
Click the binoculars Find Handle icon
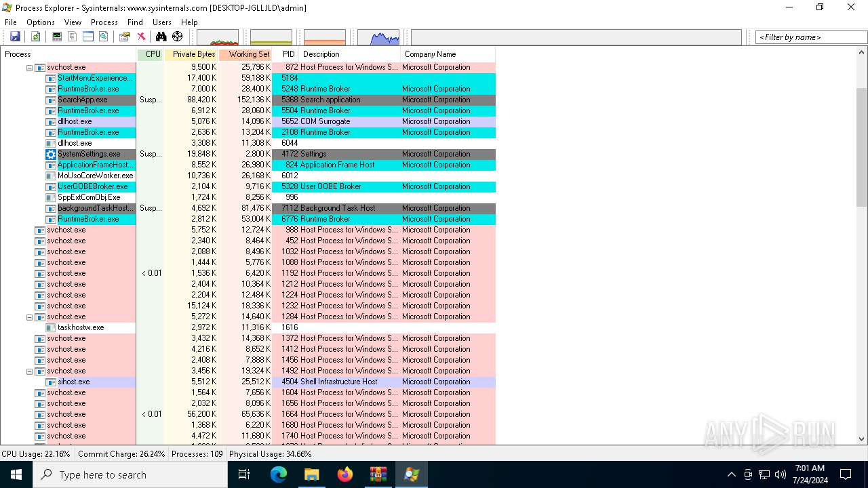click(x=161, y=37)
